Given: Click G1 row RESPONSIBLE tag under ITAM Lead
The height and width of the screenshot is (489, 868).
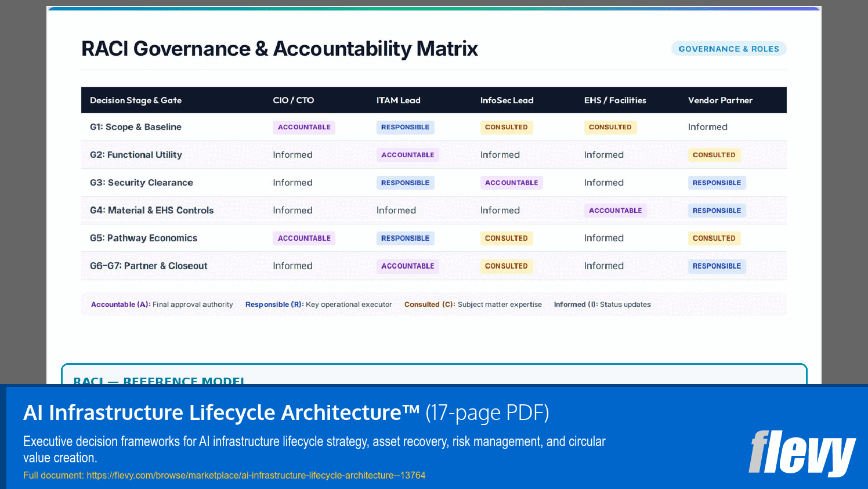Looking at the screenshot, I should pyautogui.click(x=405, y=127).
